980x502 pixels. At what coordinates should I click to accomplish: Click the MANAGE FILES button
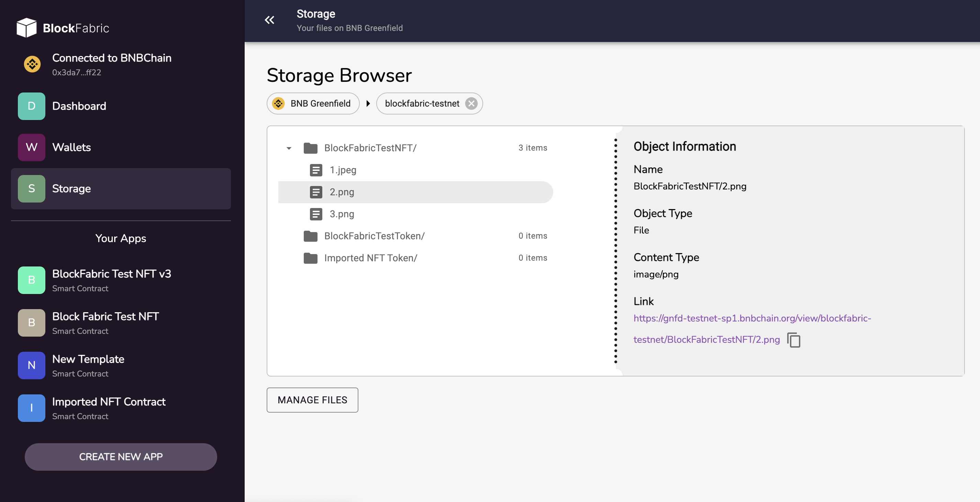coord(312,400)
